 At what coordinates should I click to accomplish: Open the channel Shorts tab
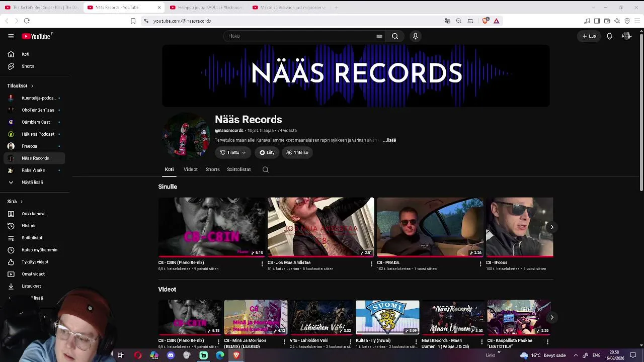click(x=213, y=169)
